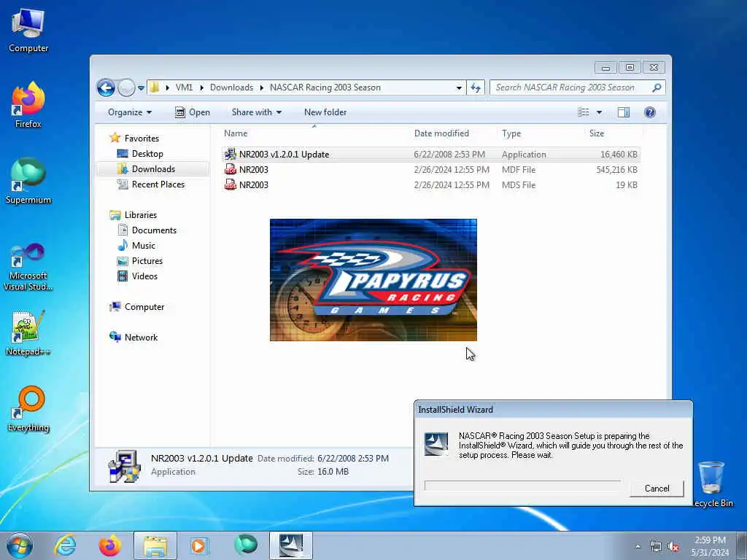Open Explorer Help via question mark icon
The image size is (747, 560).
[650, 112]
